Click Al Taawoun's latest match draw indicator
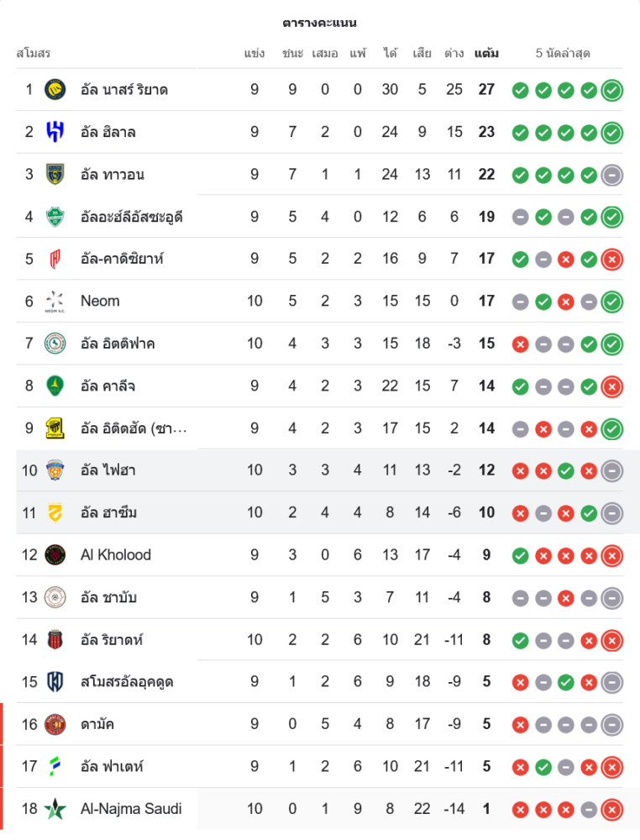This screenshot has height=840, width=640. point(612,175)
